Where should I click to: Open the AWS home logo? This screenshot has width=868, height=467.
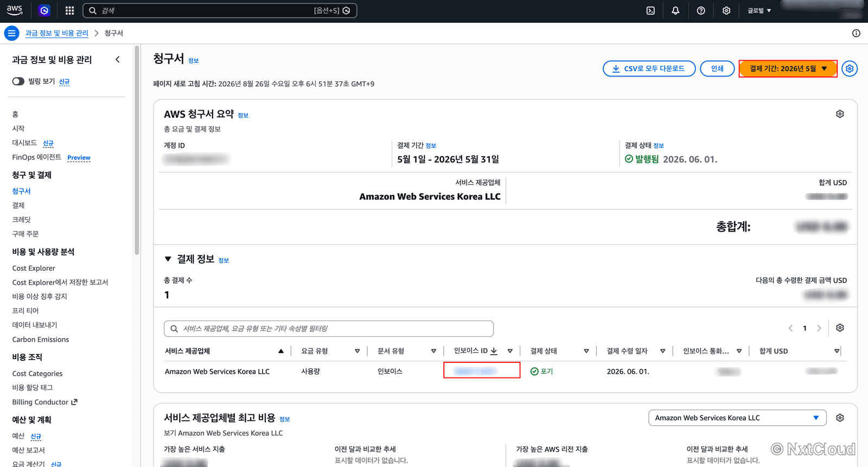15,10
